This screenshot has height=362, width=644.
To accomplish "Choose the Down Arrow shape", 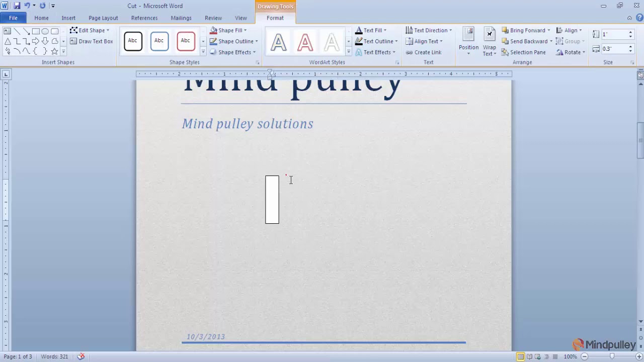I will click(x=45, y=41).
